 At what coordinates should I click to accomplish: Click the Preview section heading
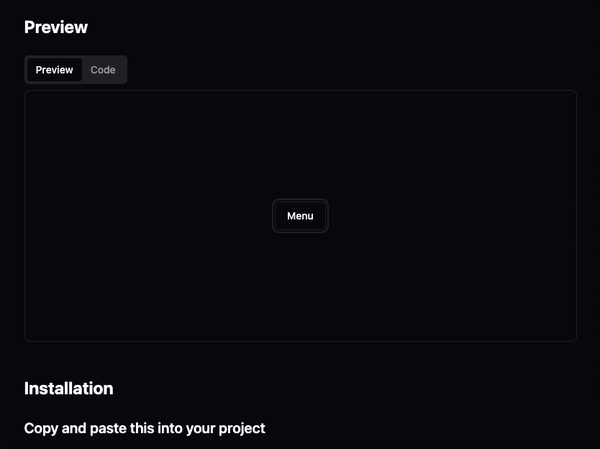pos(56,27)
